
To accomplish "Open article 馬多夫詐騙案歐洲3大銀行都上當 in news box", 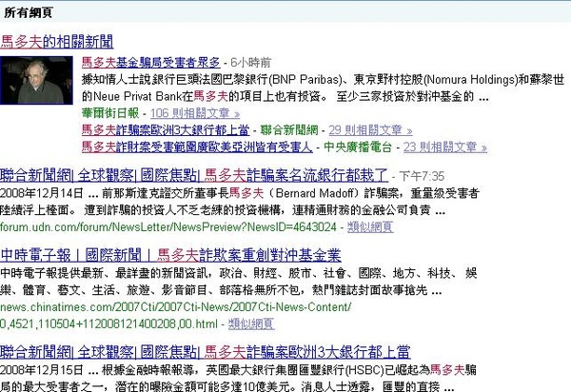I will pos(166,130).
